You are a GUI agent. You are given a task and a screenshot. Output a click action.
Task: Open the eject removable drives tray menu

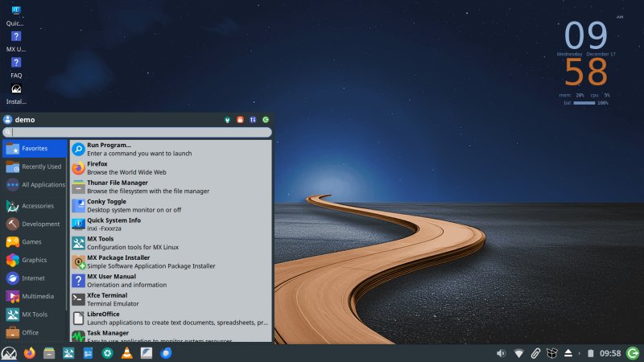coord(568,353)
